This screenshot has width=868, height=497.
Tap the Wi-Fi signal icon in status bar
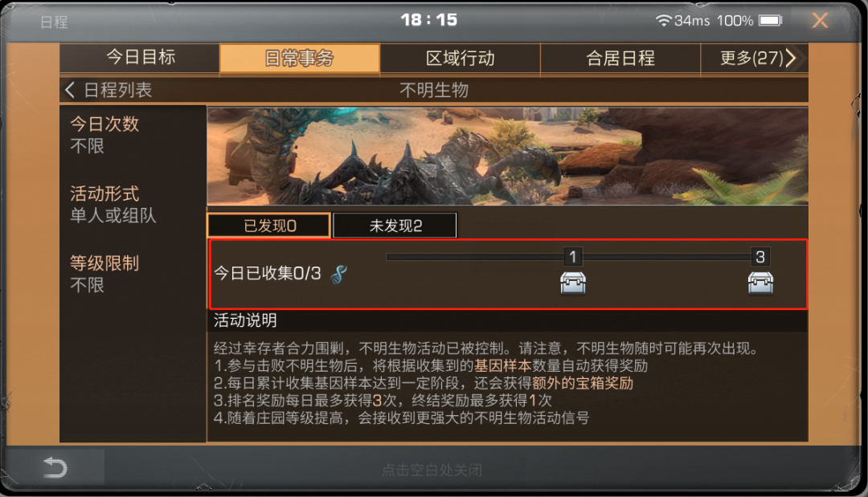pyautogui.click(x=663, y=20)
